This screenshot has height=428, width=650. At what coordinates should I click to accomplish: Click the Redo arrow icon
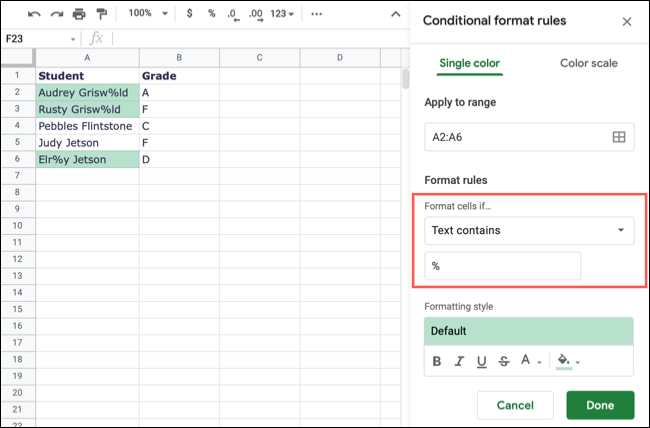(x=56, y=14)
